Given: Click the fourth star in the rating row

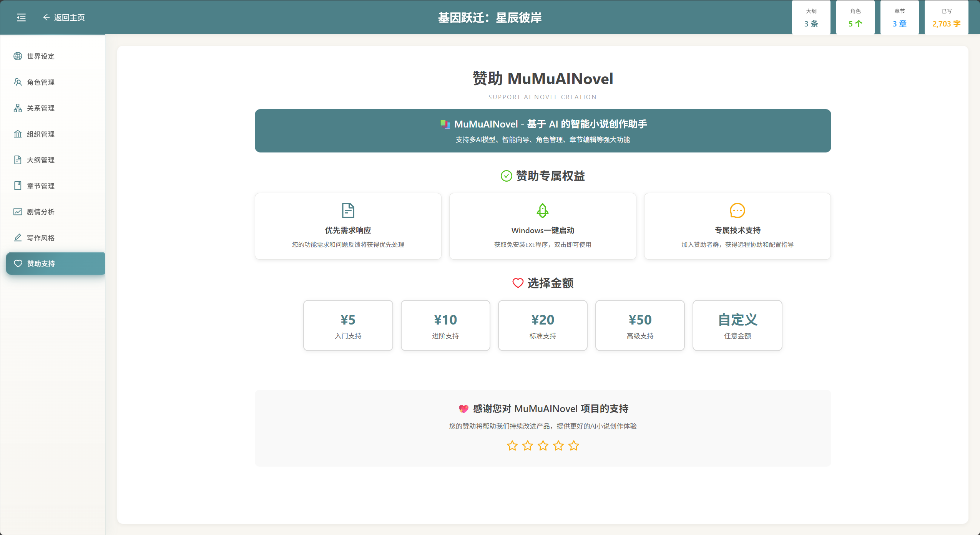Looking at the screenshot, I should [x=558, y=446].
